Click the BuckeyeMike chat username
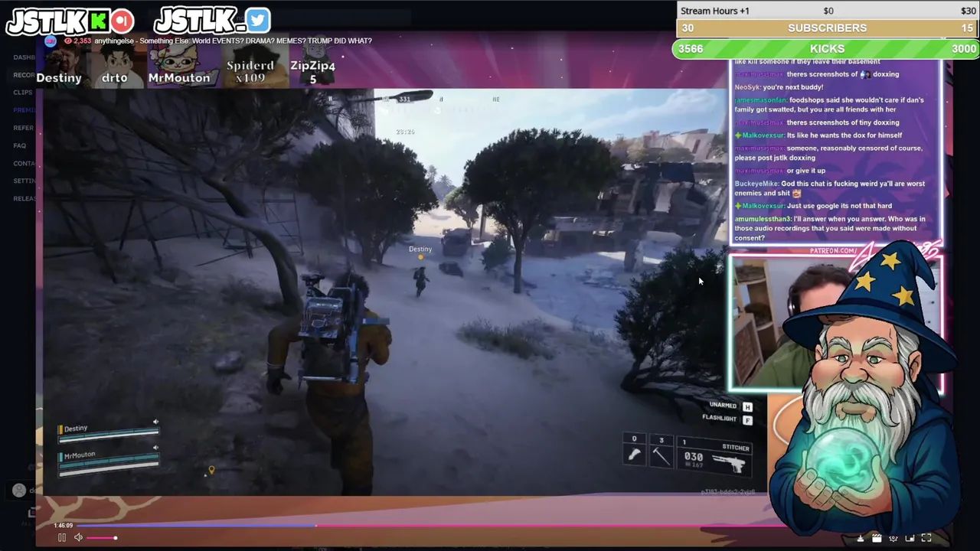Viewport: 980px width, 551px height. coord(756,184)
